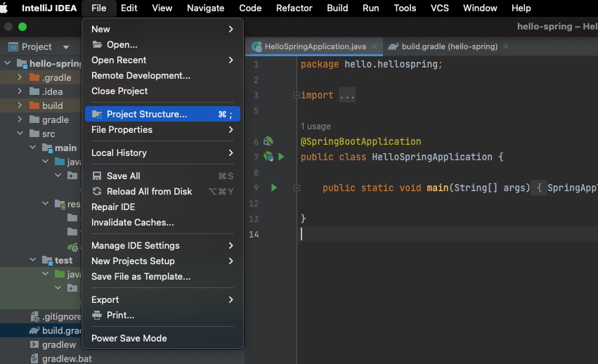Click the test module folder icon
The height and width of the screenshot is (364, 598).
click(x=47, y=260)
